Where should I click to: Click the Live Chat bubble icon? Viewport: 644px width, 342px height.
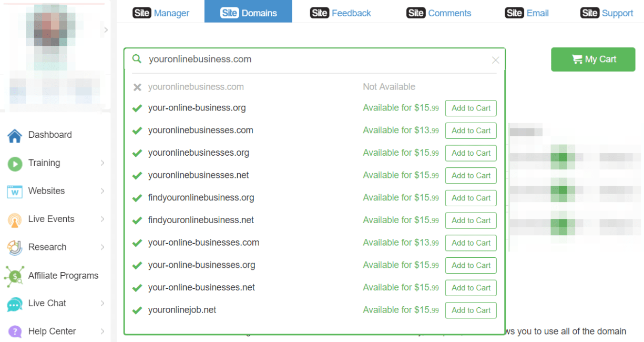15,304
